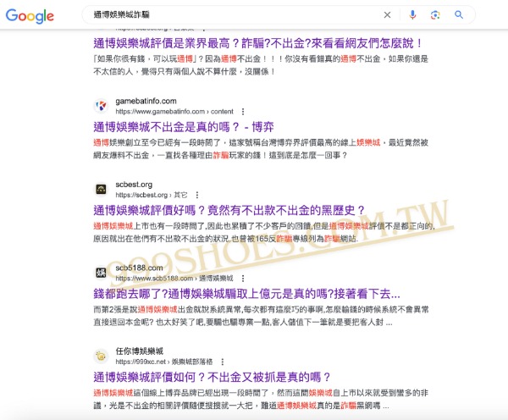Open result 通博娛樂城評價如何？不出金又被抓是真的嗎？
The height and width of the screenshot is (420, 508).
[x=212, y=377]
